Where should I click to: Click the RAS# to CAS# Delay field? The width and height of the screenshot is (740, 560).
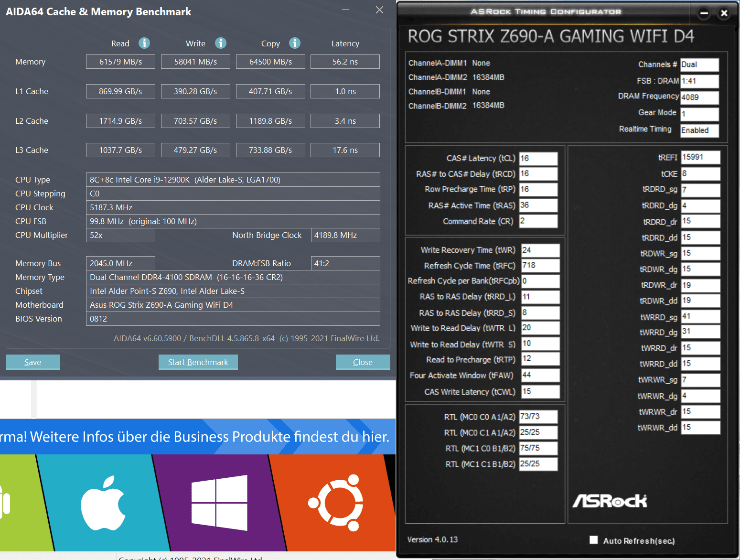pyautogui.click(x=538, y=174)
